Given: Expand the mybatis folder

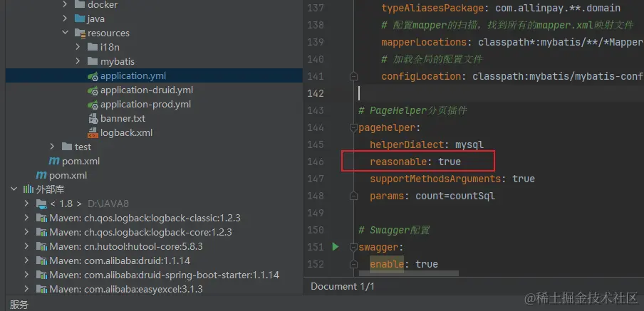Looking at the screenshot, I should coord(78,62).
